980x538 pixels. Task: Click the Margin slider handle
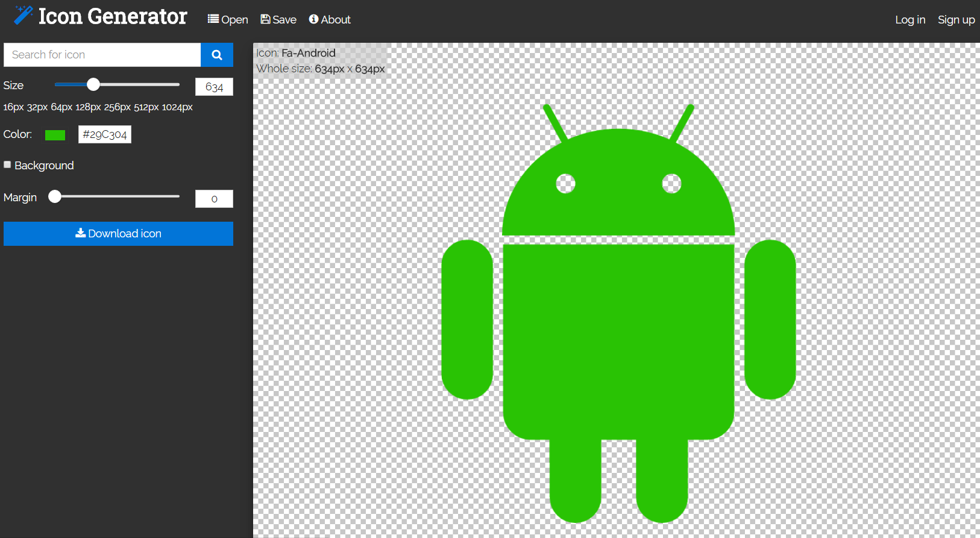(55, 196)
